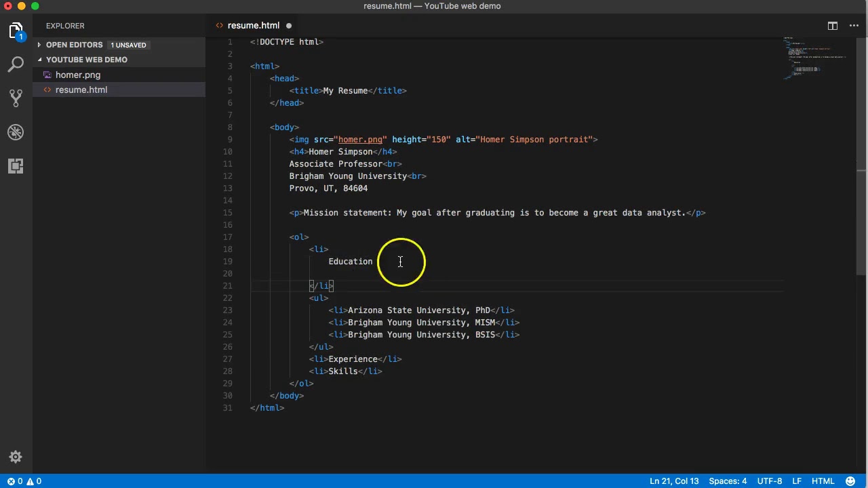The image size is (868, 488).
Task: Collapse the YouTube Web Demo folder section
Action: pos(86,60)
